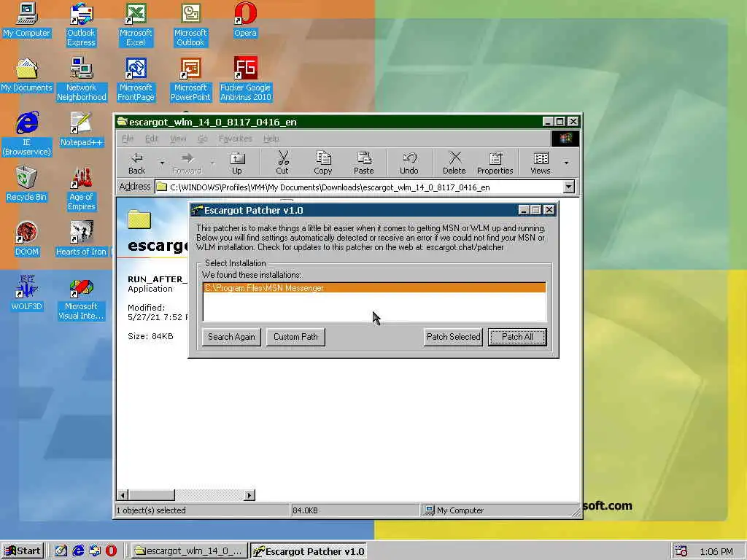
Task: Click Paste in the Explorer toolbar
Action: tap(364, 163)
